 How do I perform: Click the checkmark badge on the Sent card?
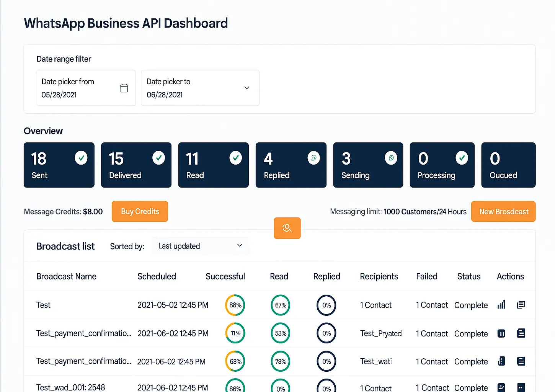[x=81, y=157]
